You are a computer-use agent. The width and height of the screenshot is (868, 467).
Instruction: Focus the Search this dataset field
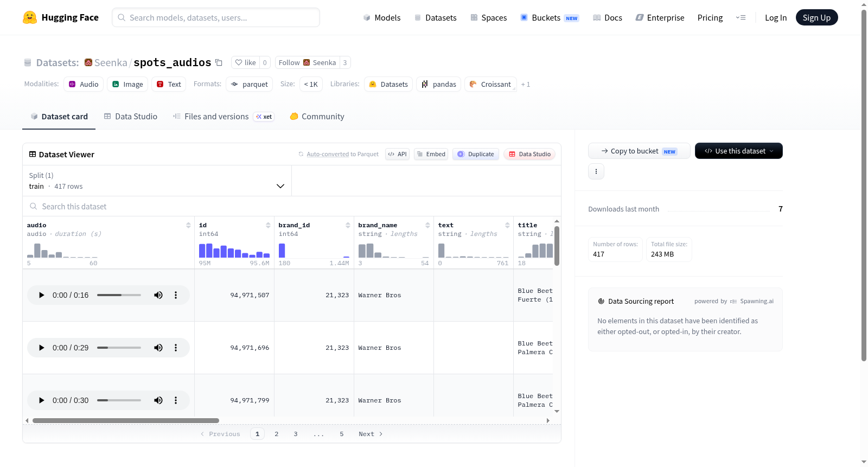[292, 206]
